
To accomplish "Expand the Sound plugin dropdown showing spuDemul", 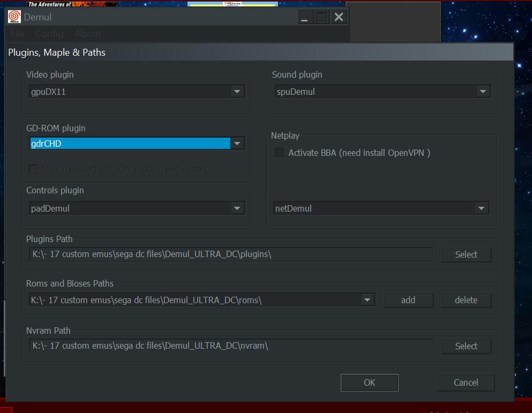I will click(383, 92).
